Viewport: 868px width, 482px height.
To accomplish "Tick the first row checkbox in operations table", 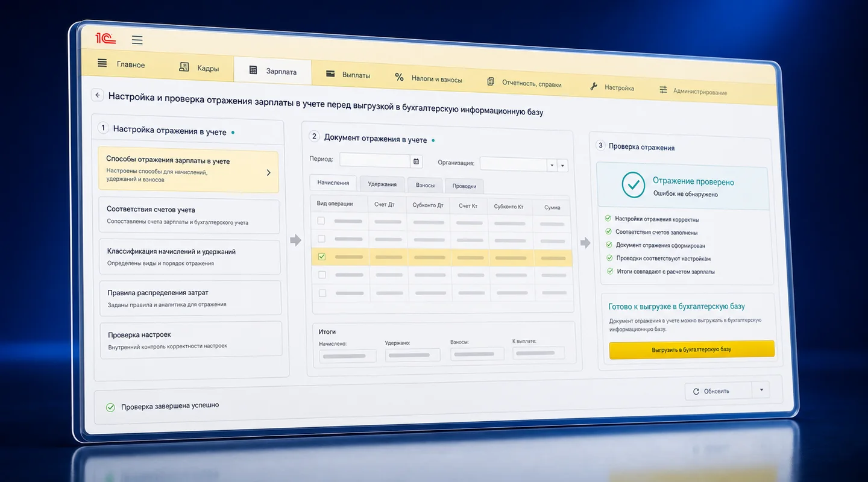I will pos(321,221).
